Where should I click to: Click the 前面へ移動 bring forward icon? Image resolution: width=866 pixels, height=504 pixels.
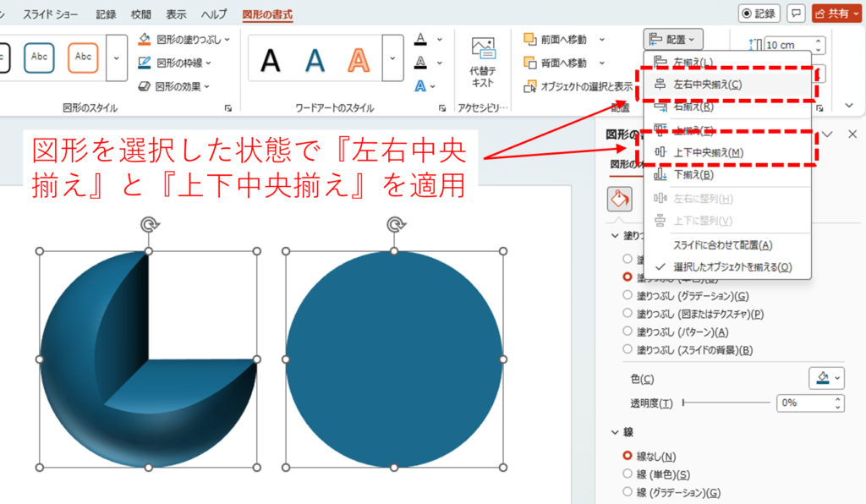530,39
